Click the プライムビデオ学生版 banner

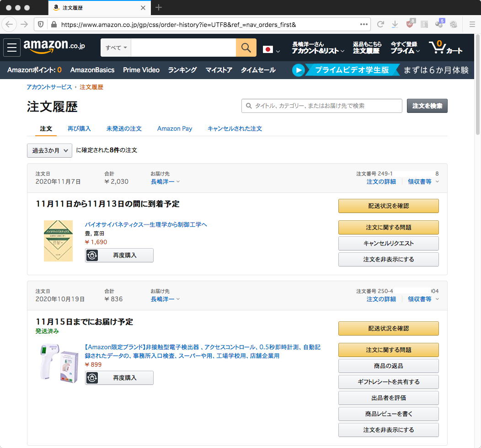352,70
